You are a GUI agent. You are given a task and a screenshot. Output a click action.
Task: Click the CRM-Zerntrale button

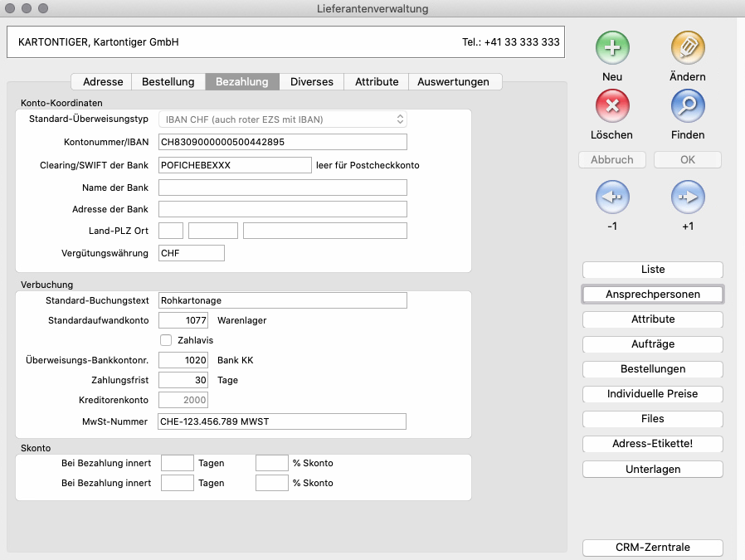tap(653, 548)
